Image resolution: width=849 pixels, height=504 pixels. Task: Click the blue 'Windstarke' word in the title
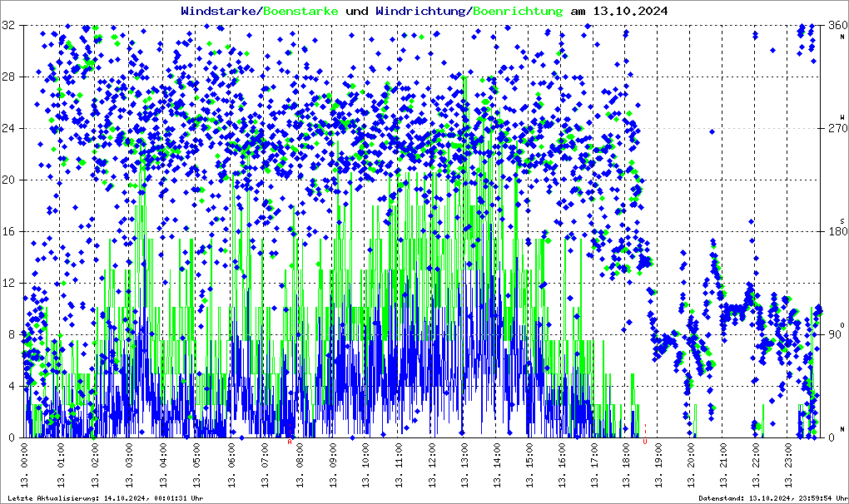click(221, 11)
